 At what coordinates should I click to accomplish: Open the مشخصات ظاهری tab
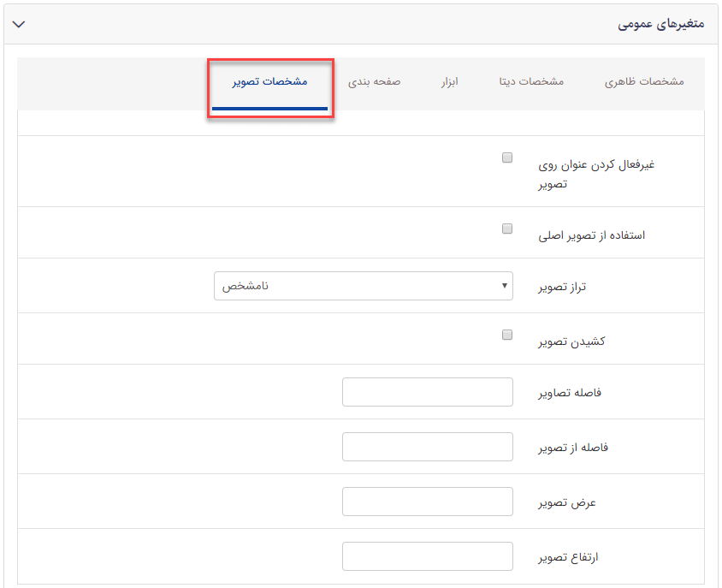[645, 81]
